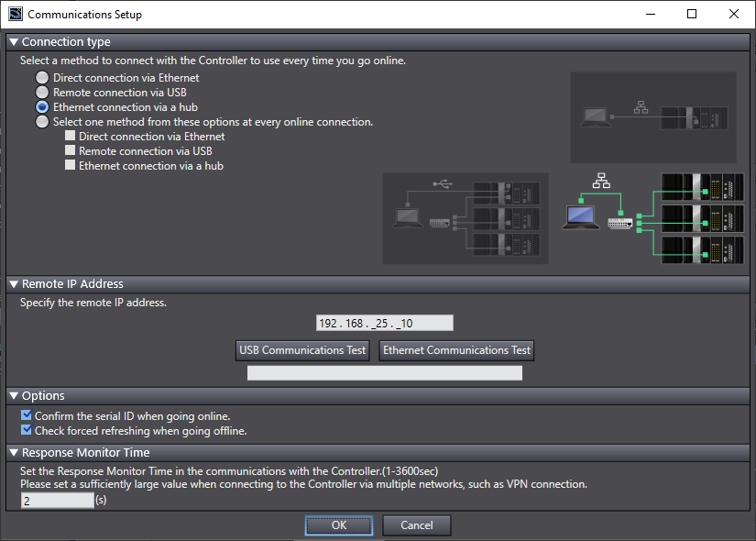Tick nested Remote connection via USB checkbox
The height and width of the screenshot is (541, 756).
click(x=70, y=151)
